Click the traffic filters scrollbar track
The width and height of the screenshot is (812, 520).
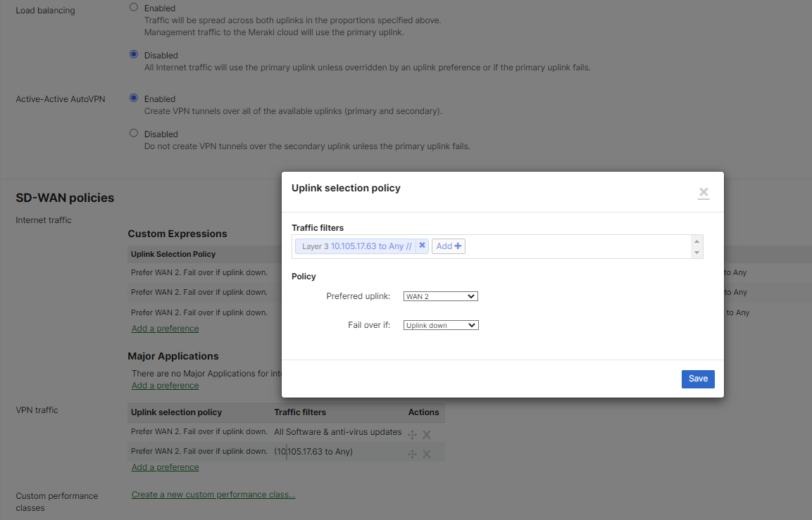click(x=697, y=246)
